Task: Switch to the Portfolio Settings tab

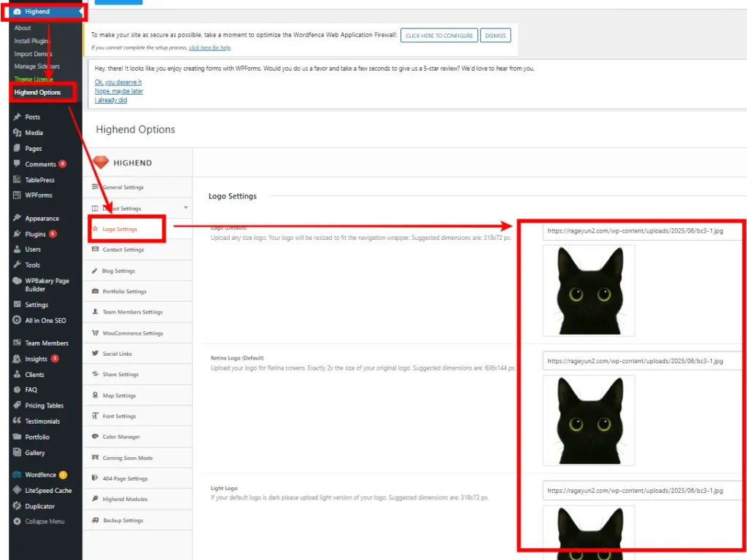Action: click(138, 291)
